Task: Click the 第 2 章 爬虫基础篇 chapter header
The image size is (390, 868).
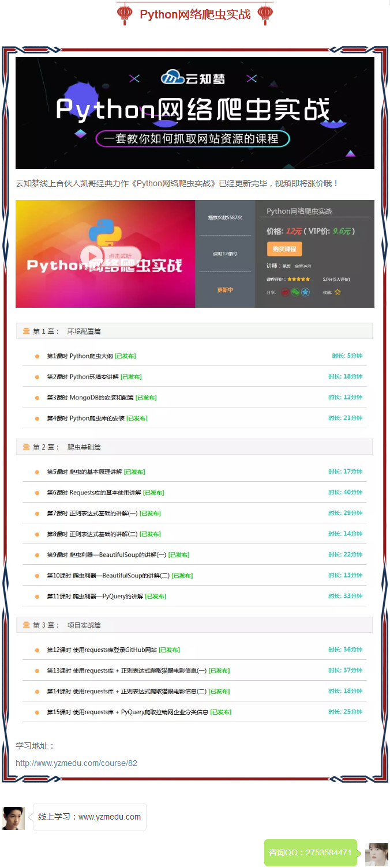Action: [x=194, y=447]
